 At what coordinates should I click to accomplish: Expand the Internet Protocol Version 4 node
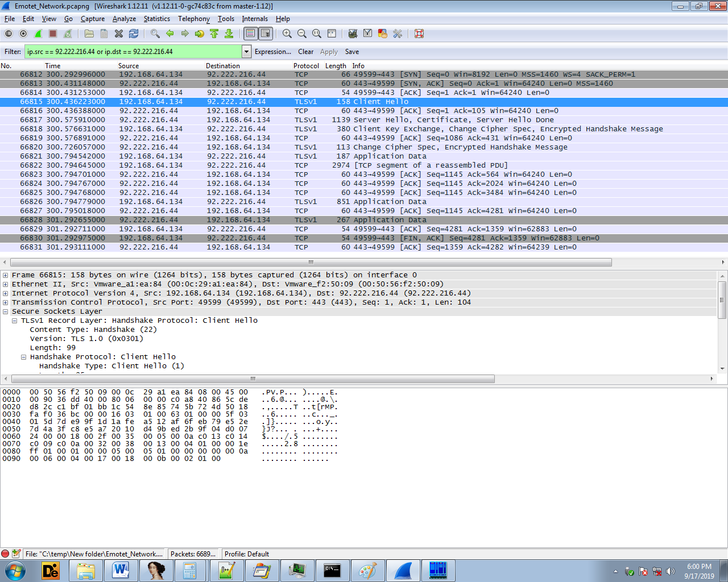tap(6, 293)
